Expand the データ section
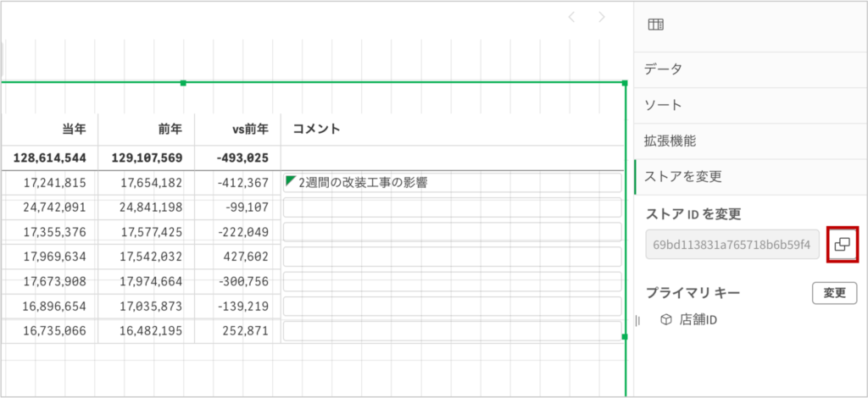The height and width of the screenshot is (398, 868). pos(663,69)
